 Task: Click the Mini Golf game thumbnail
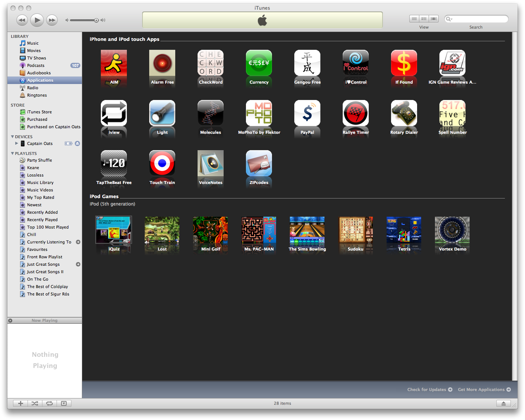tap(211, 230)
